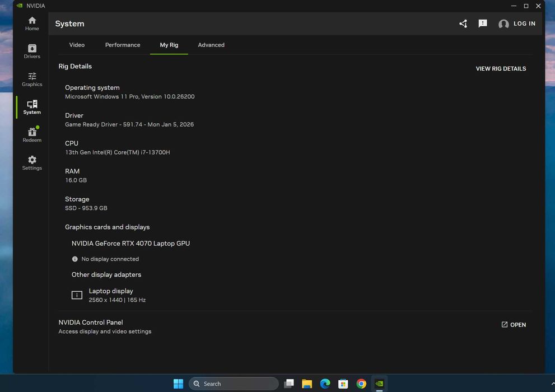Minimize the NVIDIA app window
555x392 pixels.
(514, 6)
